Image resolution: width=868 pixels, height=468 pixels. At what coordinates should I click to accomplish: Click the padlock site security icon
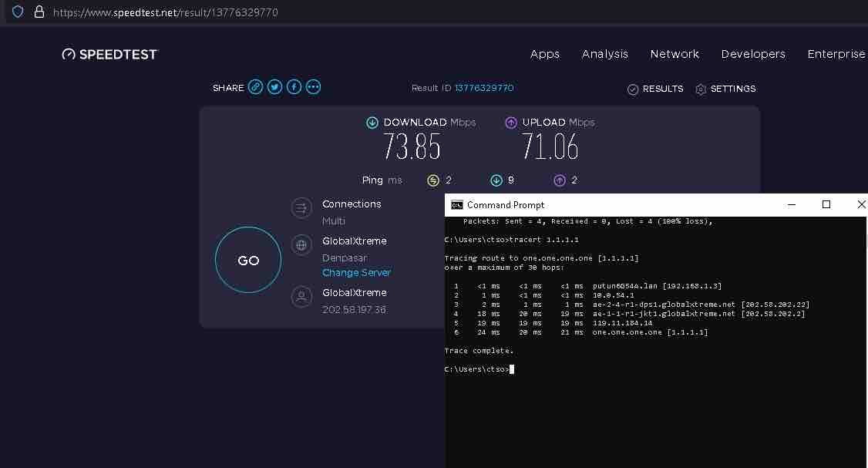[39, 12]
